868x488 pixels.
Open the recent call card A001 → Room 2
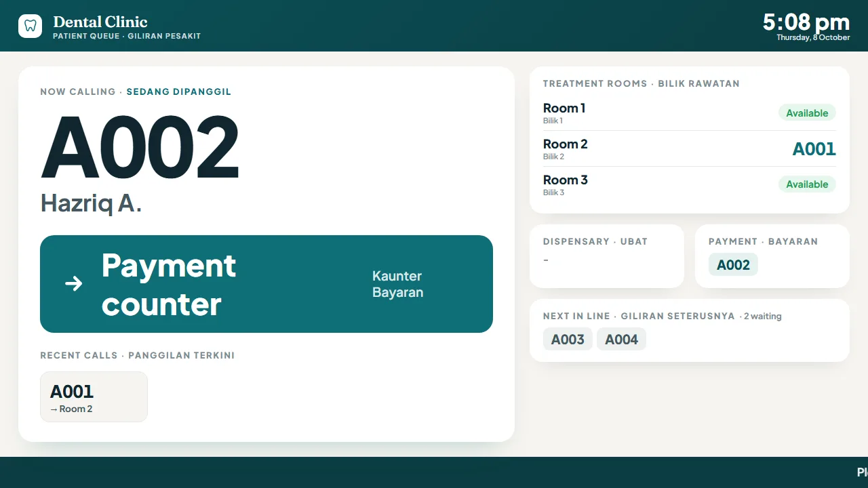pos(94,396)
